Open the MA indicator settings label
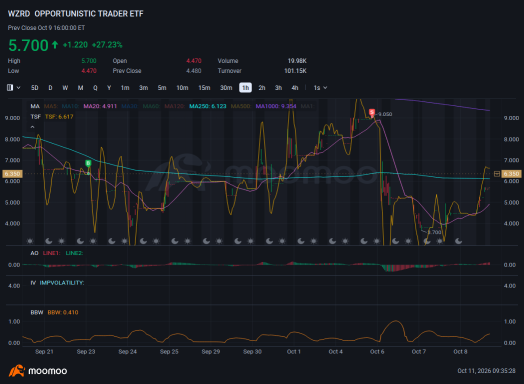Viewport: 524px width, 384px height. pyautogui.click(x=35, y=106)
